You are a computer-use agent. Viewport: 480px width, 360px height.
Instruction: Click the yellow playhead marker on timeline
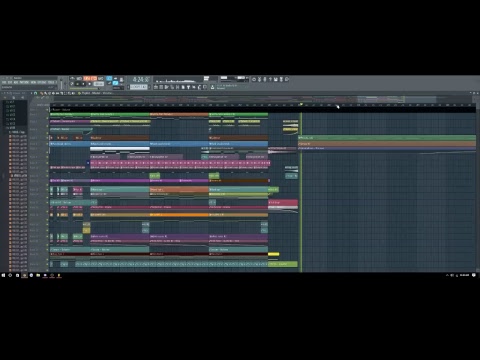[301, 104]
